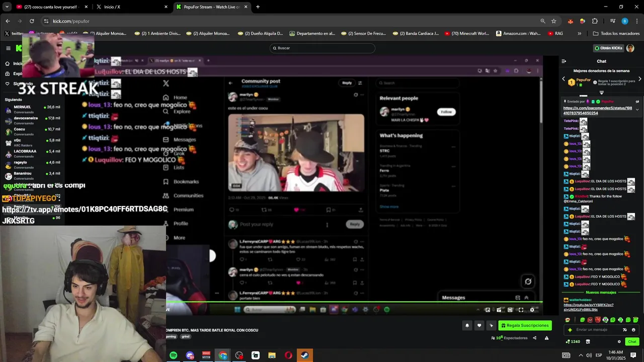Show next top donor with right chevron
This screenshot has width=644, height=362.
pyautogui.click(x=639, y=79)
